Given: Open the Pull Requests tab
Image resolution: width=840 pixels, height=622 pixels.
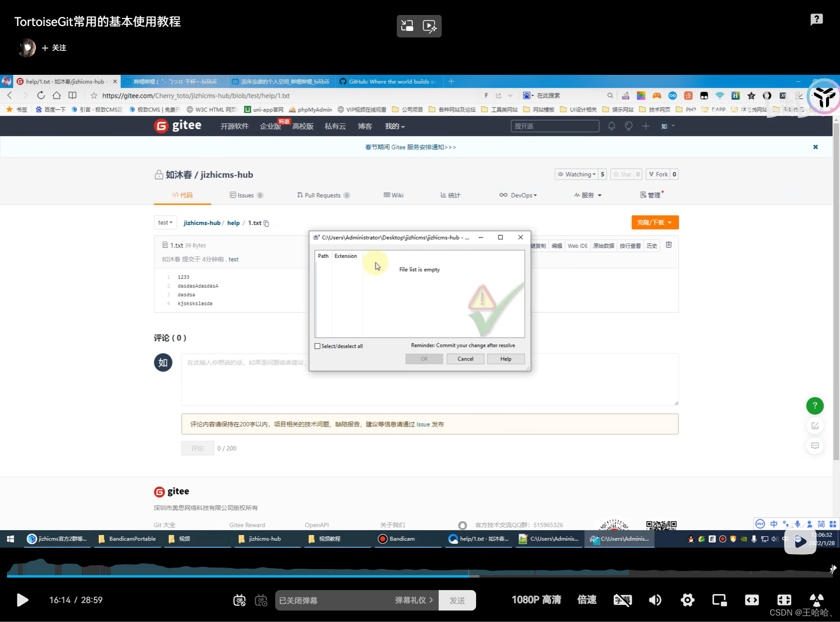Looking at the screenshot, I should click(324, 195).
